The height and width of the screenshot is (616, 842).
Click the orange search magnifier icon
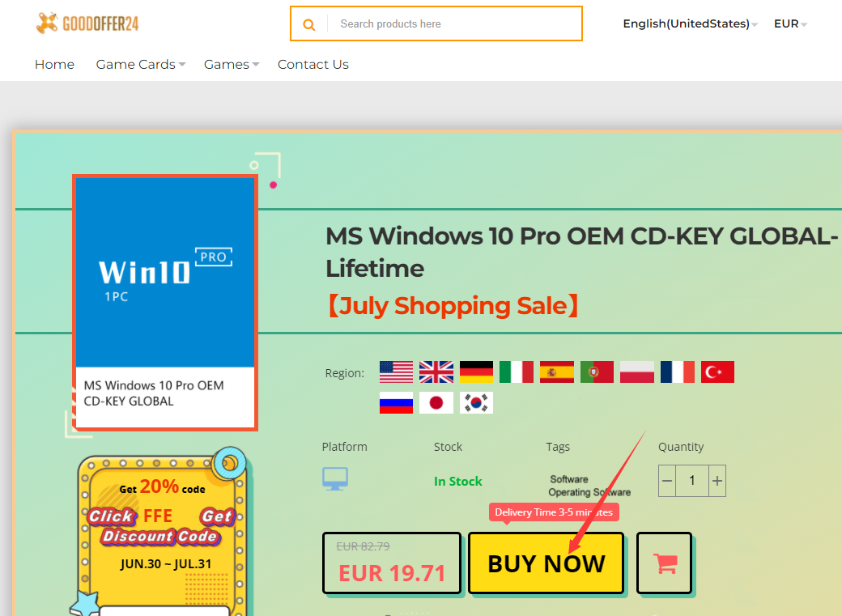tap(308, 24)
